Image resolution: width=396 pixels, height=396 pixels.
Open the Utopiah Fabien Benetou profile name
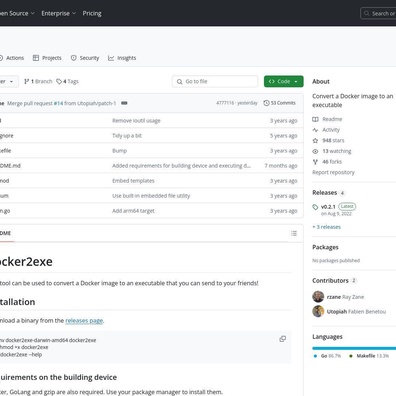[356, 311]
